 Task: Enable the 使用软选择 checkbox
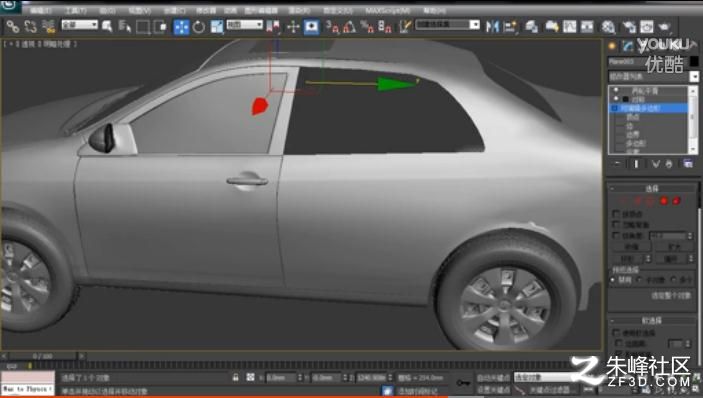point(616,333)
